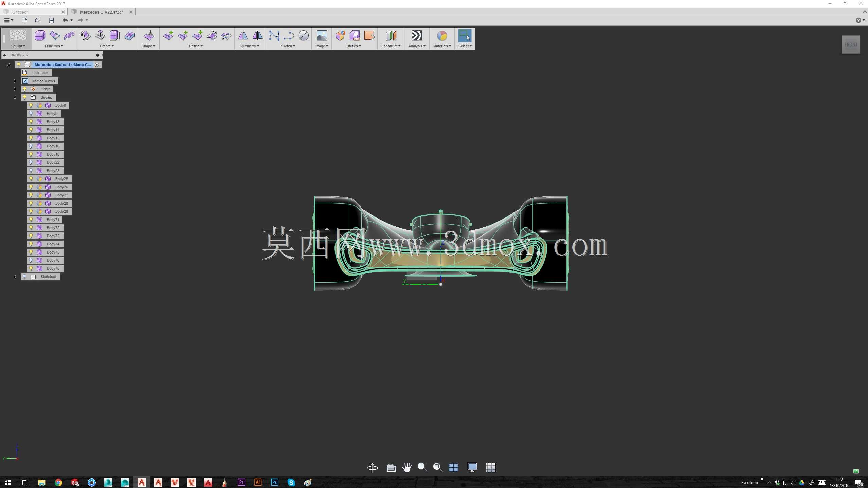Click the four-viewport layout icon
This screenshot has width=868, height=488.
(x=453, y=468)
